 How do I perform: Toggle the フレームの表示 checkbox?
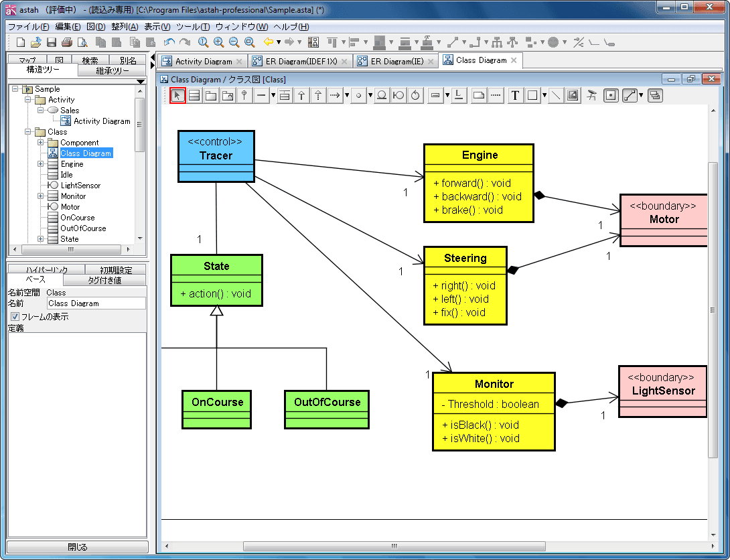[x=15, y=317]
